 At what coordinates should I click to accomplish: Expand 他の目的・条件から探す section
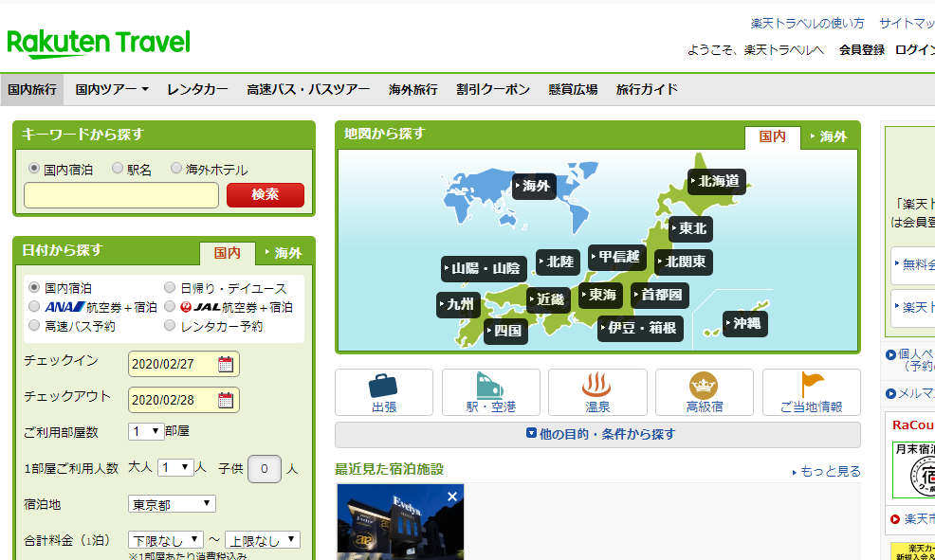point(600,434)
